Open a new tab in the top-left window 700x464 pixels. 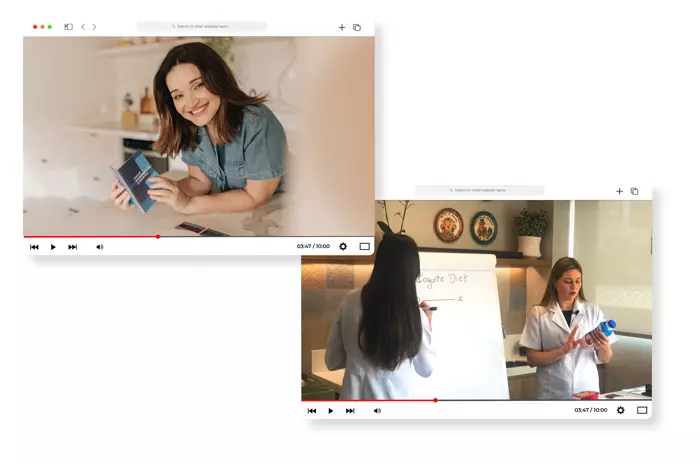342,27
